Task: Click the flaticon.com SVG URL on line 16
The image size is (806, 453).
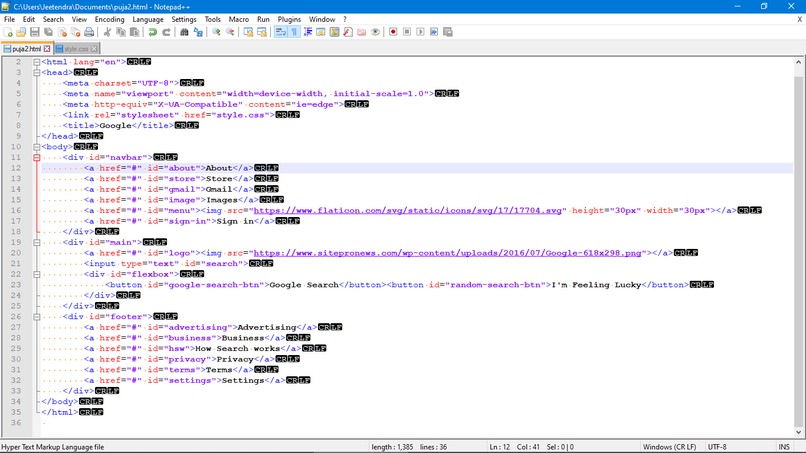Action: pyautogui.click(x=410, y=210)
